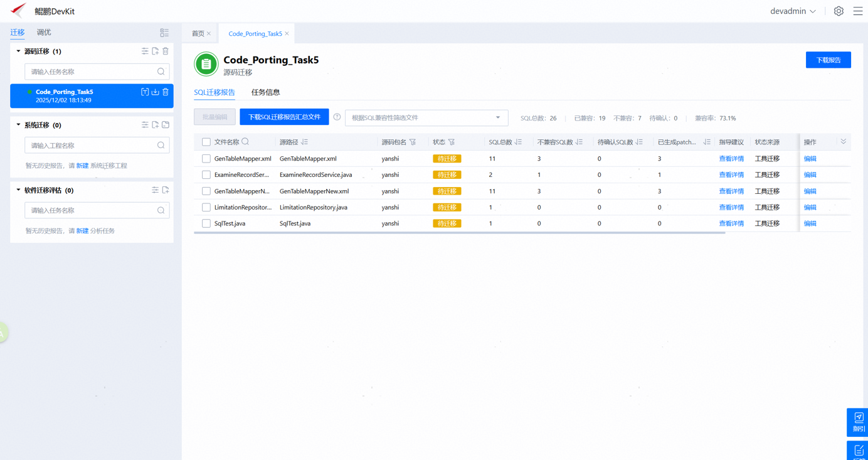
Task: Open the hamburger menu in top right
Action: (857, 11)
